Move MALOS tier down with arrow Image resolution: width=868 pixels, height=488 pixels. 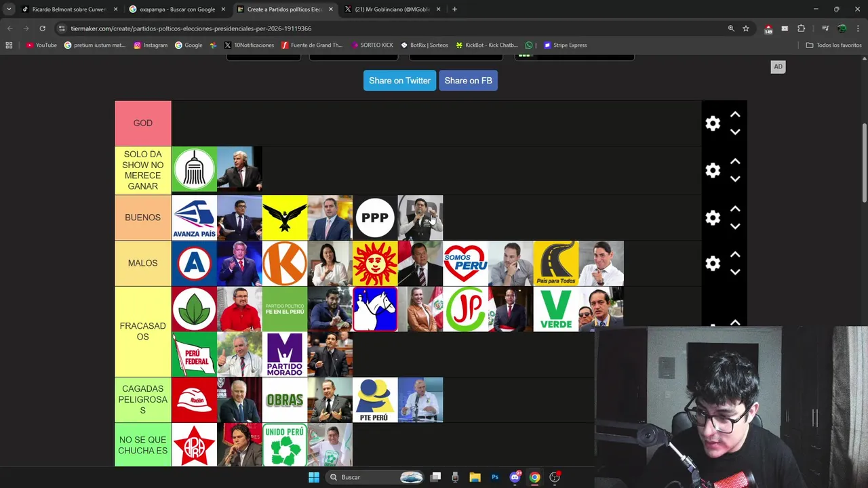point(735,272)
